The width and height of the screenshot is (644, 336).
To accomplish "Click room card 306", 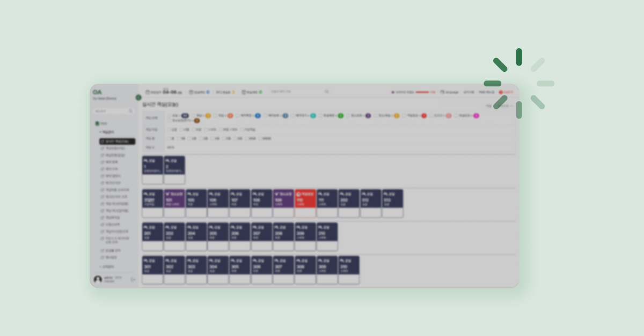I will coord(262,270).
